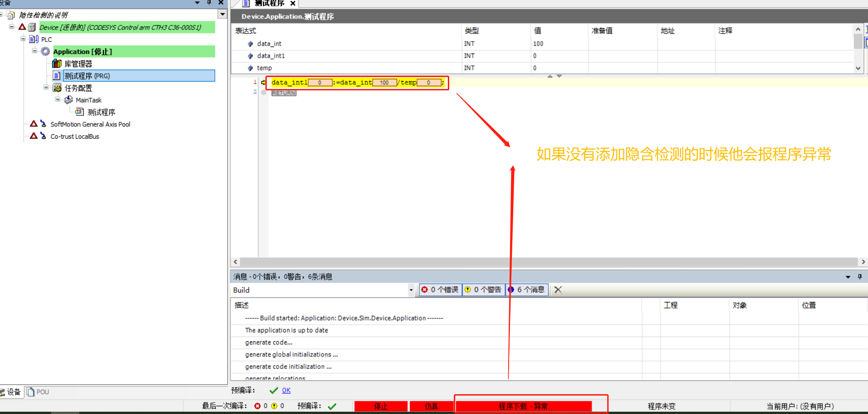Image resolution: width=868 pixels, height=414 pixels.
Task: Collapse the 任务配置 tree node
Action: (46, 87)
